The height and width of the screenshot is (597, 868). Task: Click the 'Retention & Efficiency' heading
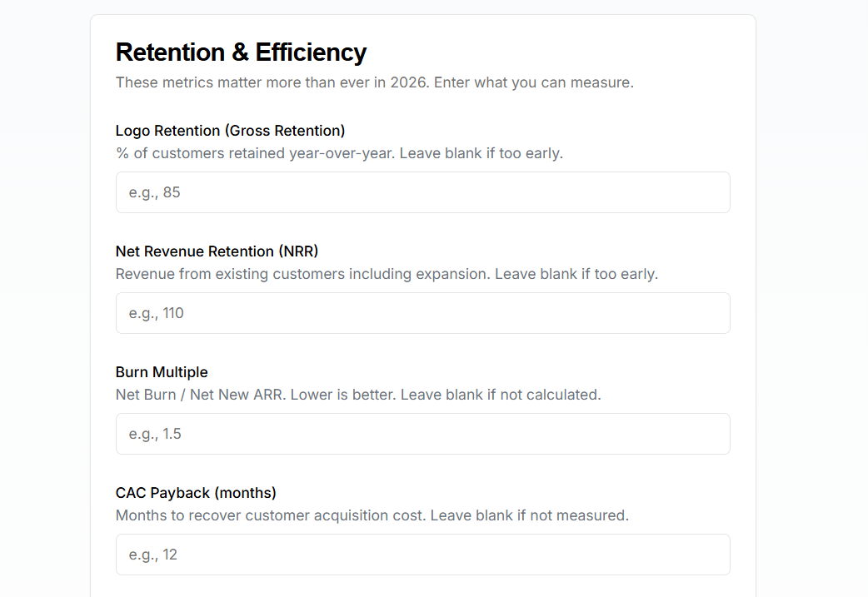(241, 52)
